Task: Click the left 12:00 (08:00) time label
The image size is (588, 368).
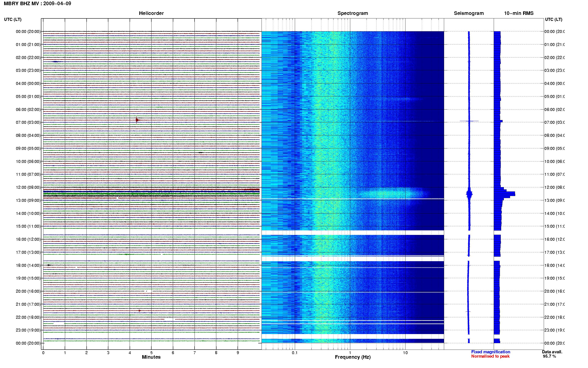Action: coord(28,187)
